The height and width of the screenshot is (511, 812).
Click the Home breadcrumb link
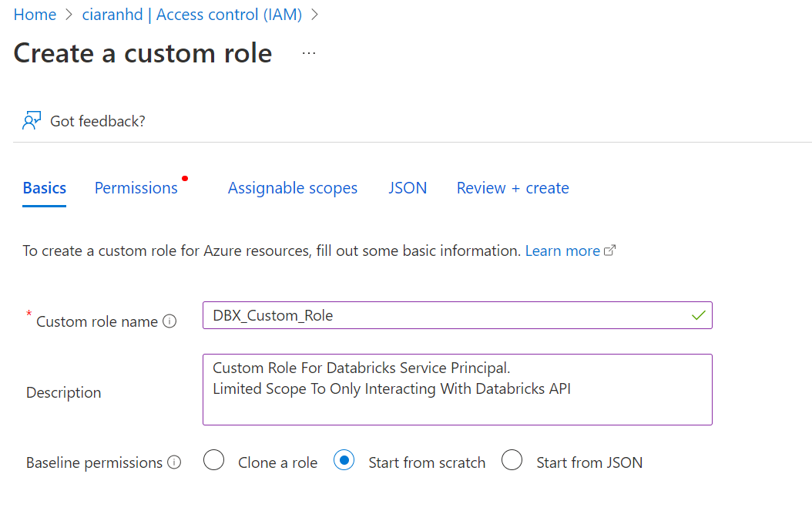pyautogui.click(x=35, y=15)
